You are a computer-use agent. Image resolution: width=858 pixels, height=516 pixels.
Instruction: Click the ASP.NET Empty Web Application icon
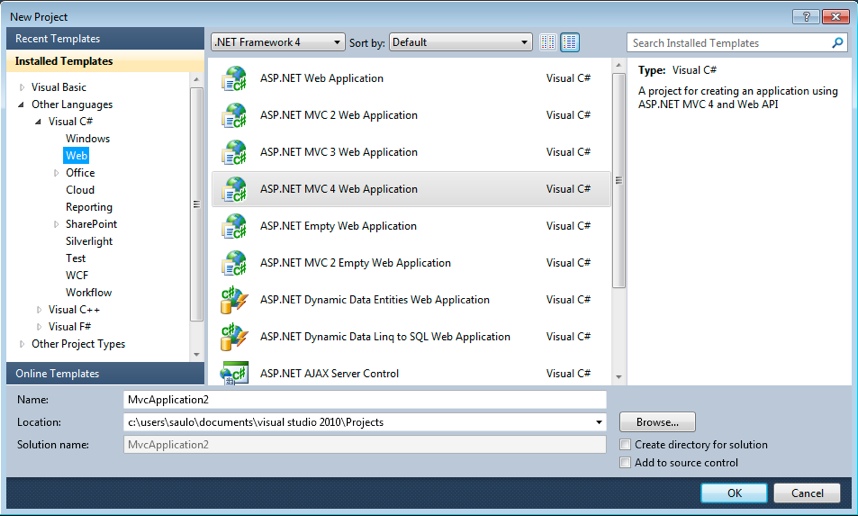coord(234,227)
